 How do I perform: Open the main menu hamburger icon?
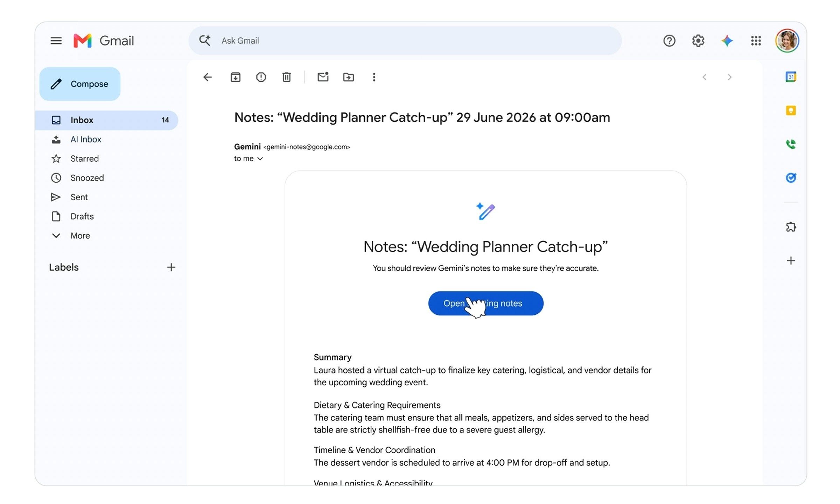click(x=56, y=41)
